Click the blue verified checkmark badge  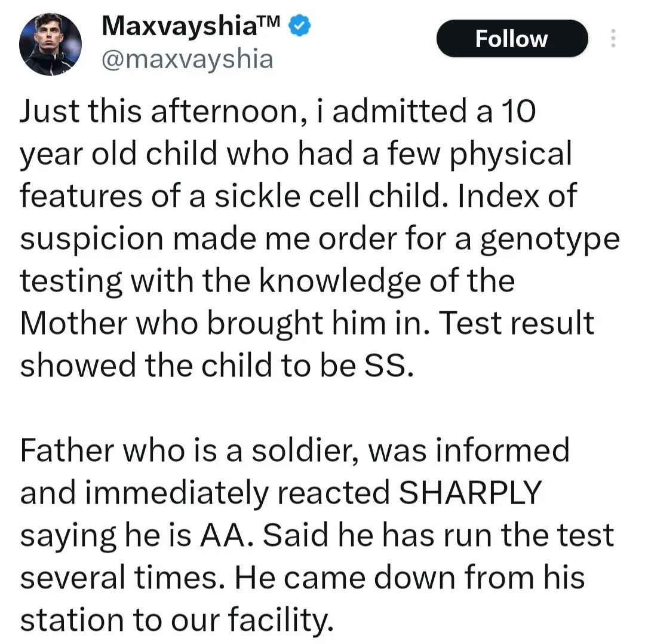click(x=299, y=26)
